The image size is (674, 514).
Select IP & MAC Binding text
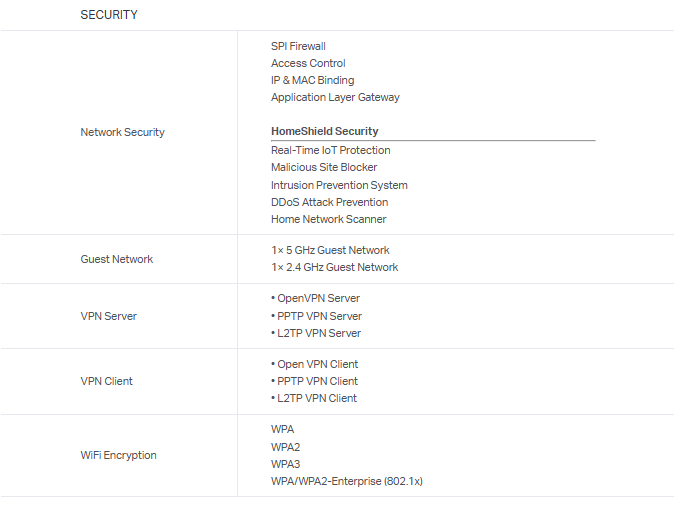(312, 80)
